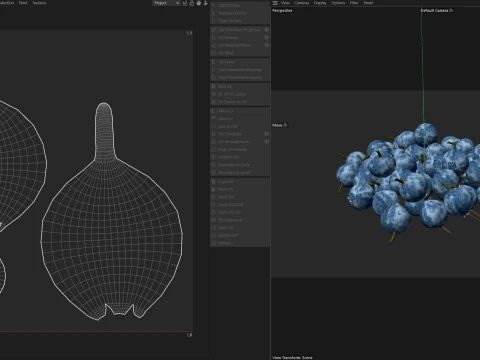Open the viewport Panel menu
480x360 pixels.
(x=368, y=3)
